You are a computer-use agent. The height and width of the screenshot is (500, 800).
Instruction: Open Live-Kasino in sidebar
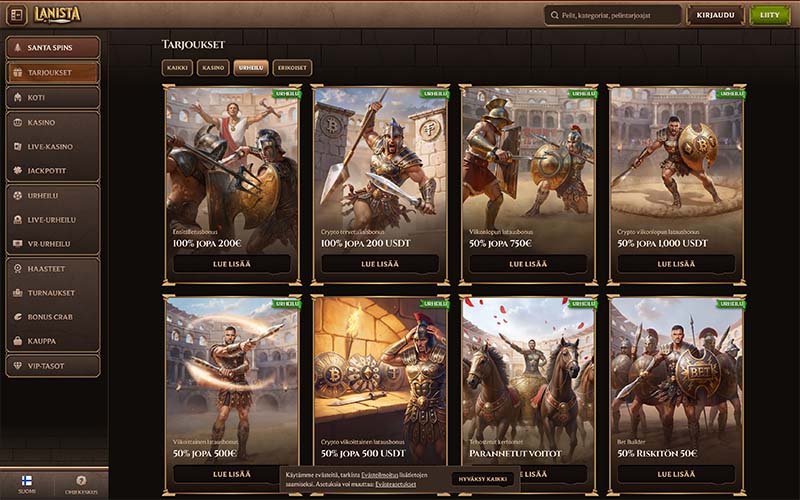point(53,146)
